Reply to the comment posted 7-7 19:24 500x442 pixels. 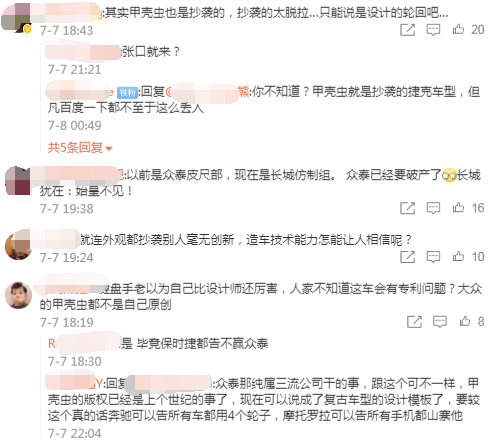433,257
